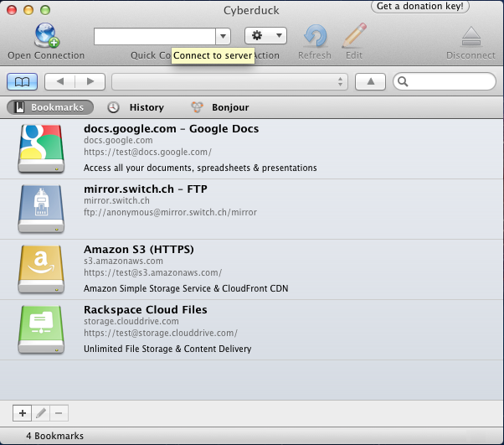Click the Disconnect eject icon

[471, 36]
